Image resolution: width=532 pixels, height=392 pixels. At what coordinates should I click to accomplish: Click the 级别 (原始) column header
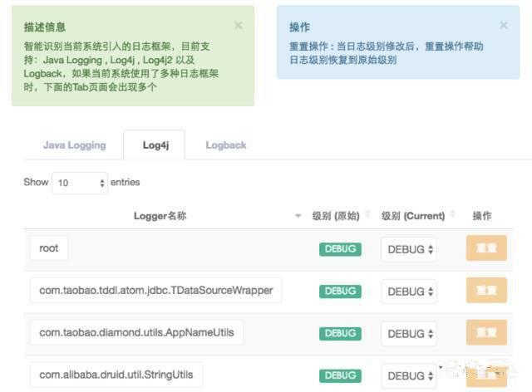(x=336, y=216)
